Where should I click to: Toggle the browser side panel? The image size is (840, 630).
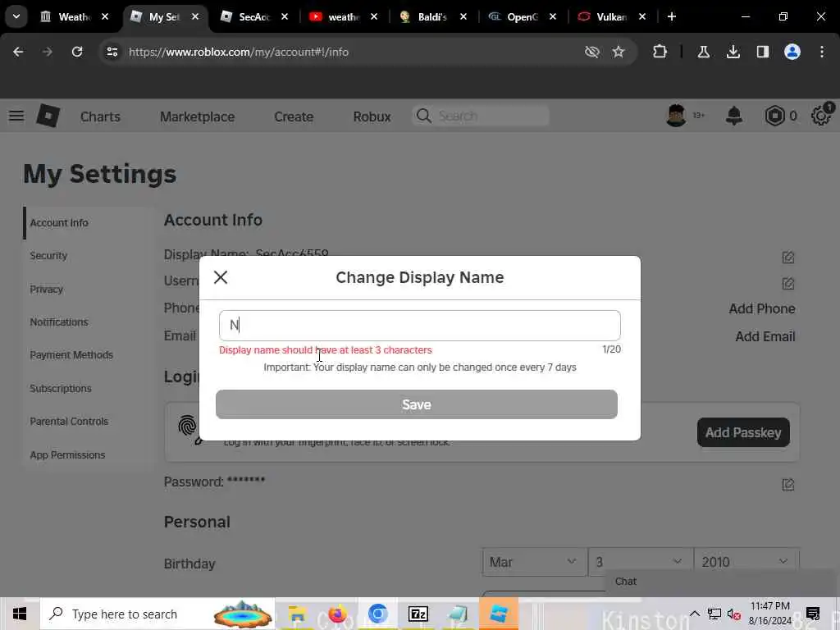tap(763, 52)
